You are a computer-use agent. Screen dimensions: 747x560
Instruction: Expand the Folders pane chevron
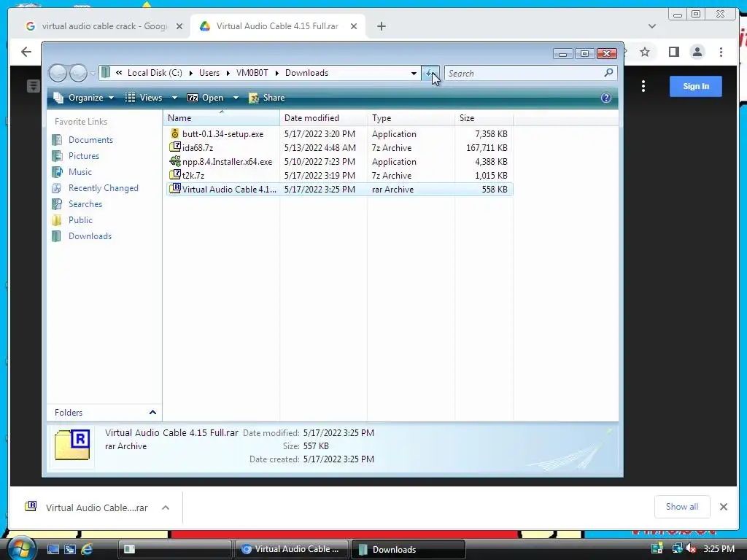pos(152,413)
